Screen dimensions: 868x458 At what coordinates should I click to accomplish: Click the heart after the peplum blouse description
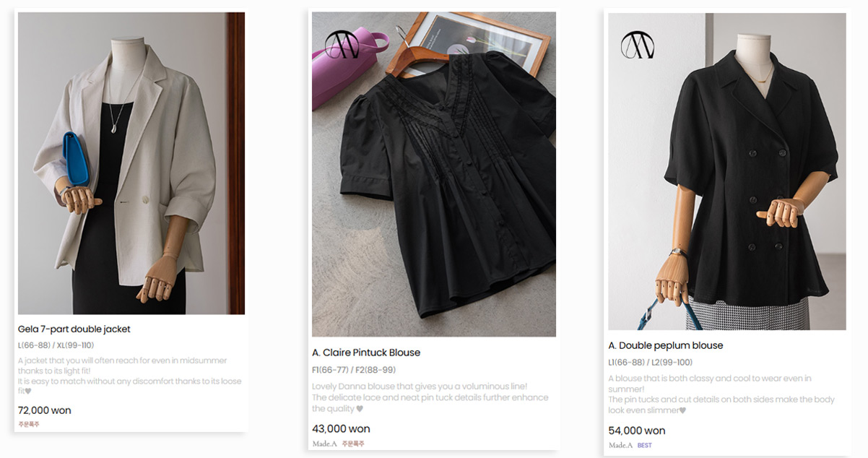[x=682, y=410]
